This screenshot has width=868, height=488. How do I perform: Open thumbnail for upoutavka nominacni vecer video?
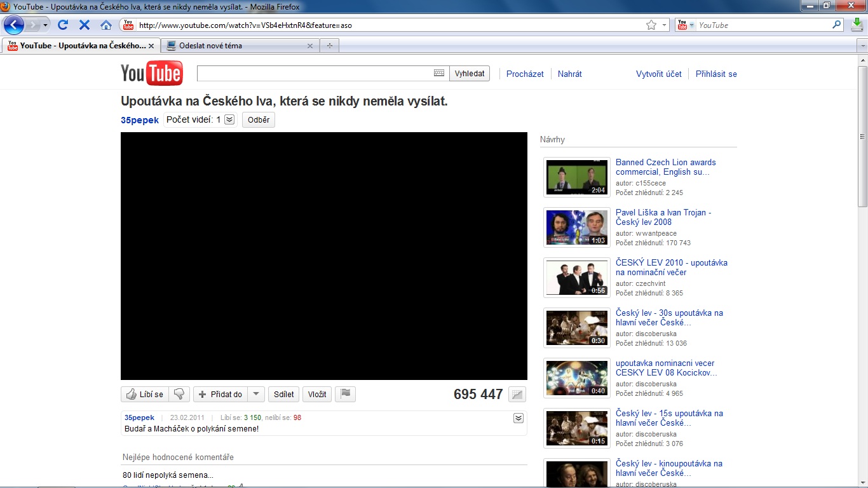tap(577, 378)
